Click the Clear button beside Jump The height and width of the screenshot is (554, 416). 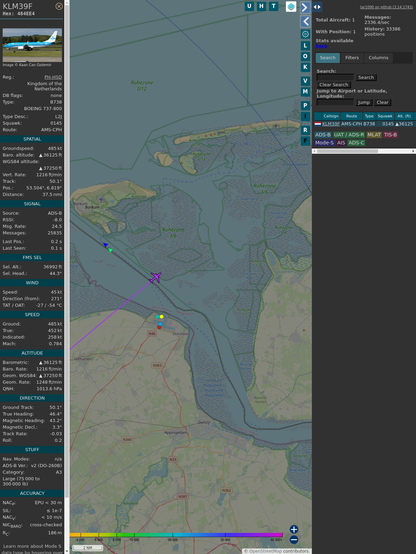point(382,102)
